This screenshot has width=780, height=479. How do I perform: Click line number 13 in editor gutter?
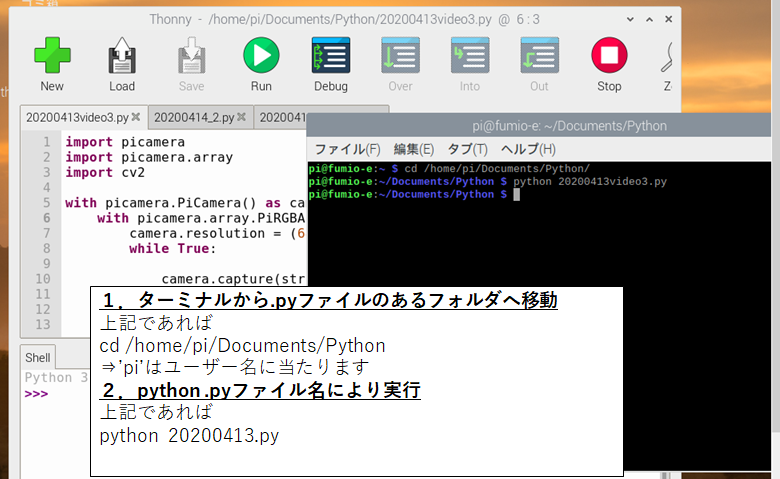[x=43, y=325]
